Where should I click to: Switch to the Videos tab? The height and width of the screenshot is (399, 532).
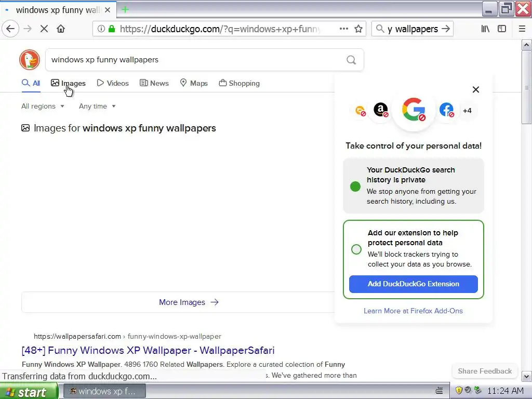[x=113, y=83]
